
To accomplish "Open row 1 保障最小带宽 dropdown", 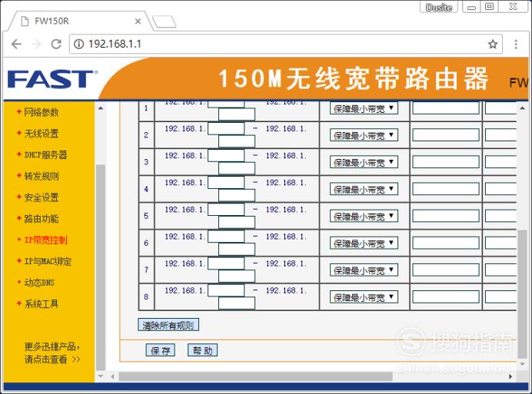I will click(x=364, y=108).
